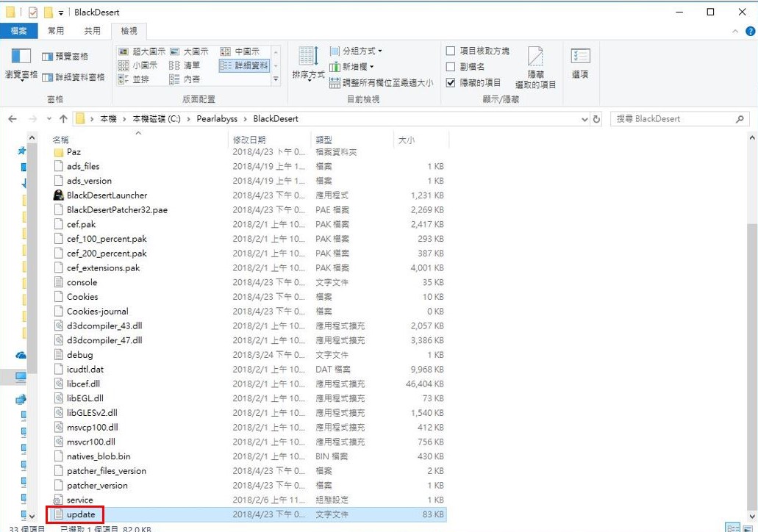Open This PC in navigation pane

[21, 377]
